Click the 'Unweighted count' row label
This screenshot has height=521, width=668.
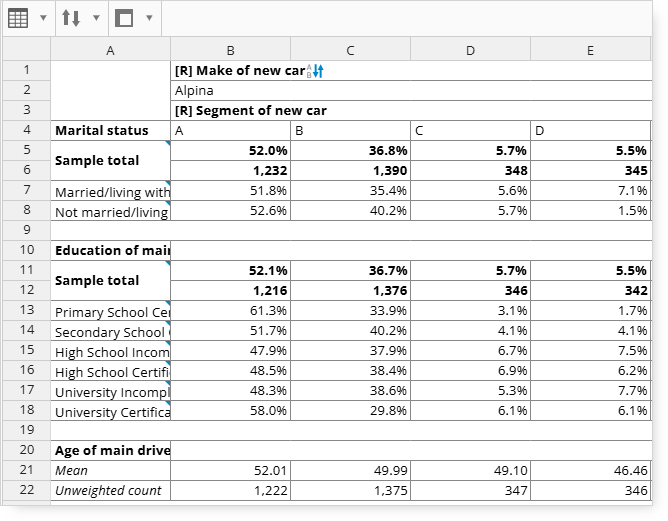(110, 490)
